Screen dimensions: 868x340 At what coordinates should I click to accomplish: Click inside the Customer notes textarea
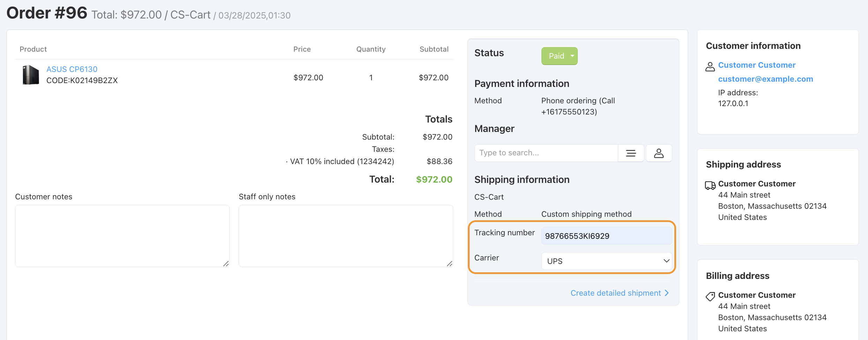pyautogui.click(x=122, y=236)
